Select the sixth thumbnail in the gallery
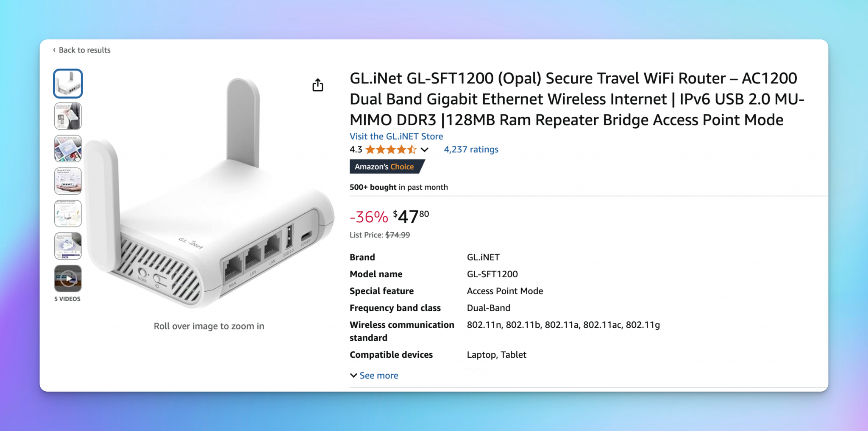Image resolution: width=868 pixels, height=431 pixels. tap(68, 246)
